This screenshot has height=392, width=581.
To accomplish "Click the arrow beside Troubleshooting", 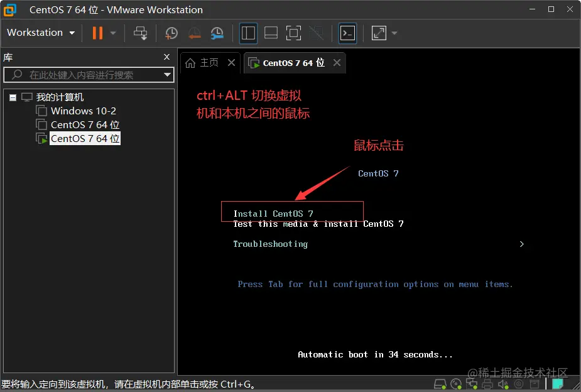I will click(x=522, y=244).
